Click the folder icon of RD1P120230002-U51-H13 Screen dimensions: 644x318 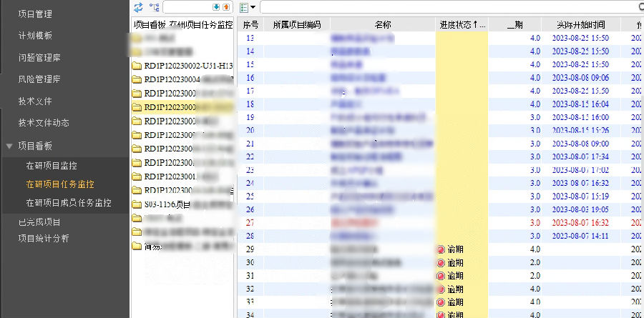(137, 66)
